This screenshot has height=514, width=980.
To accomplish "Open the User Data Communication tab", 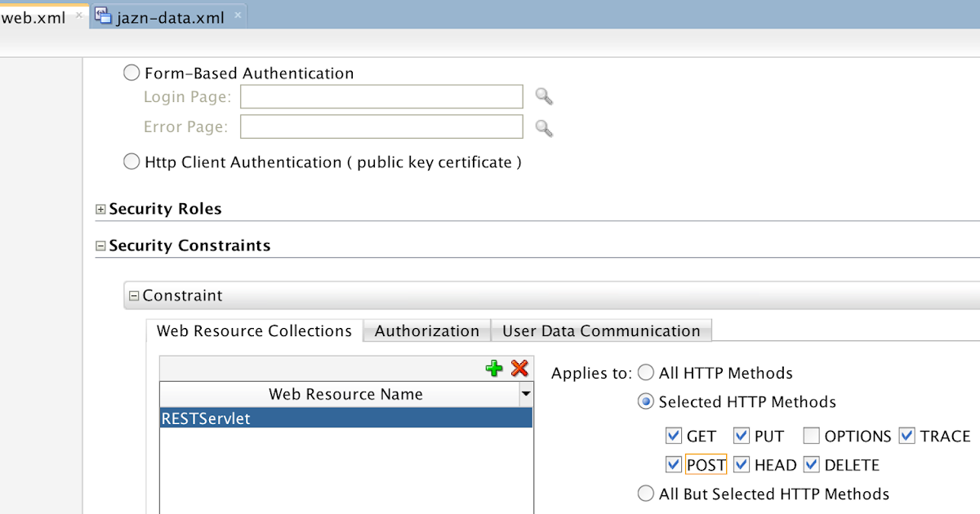I will point(601,330).
